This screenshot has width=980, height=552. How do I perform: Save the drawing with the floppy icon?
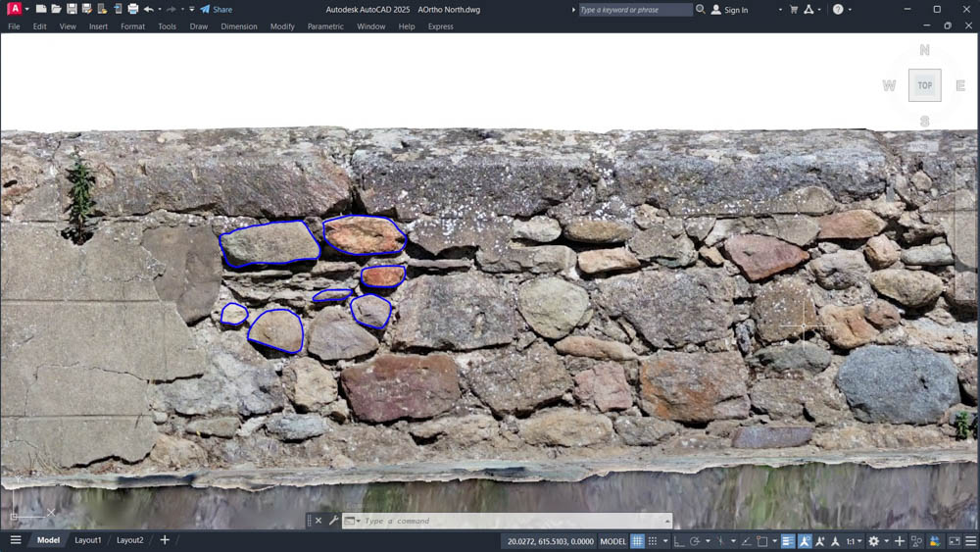[72, 10]
